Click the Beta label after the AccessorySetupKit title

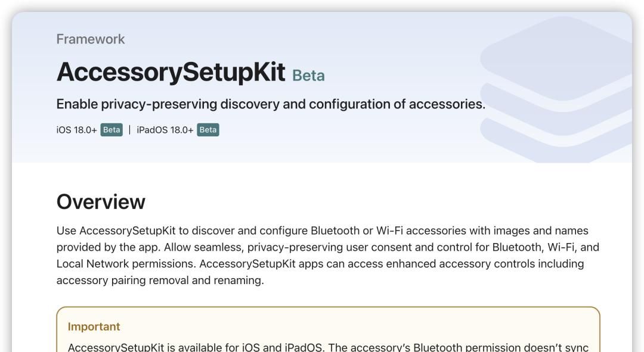[308, 76]
